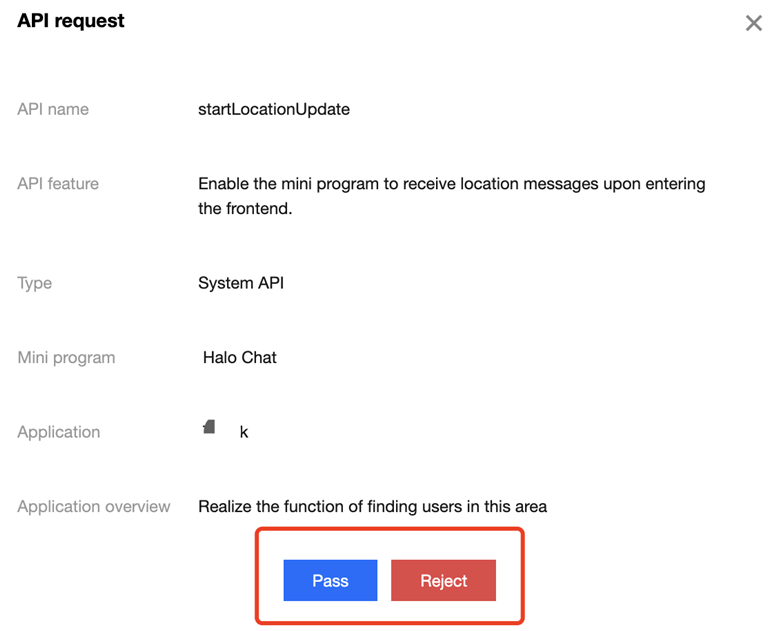Click the 'Realize the function' overview text

click(372, 507)
